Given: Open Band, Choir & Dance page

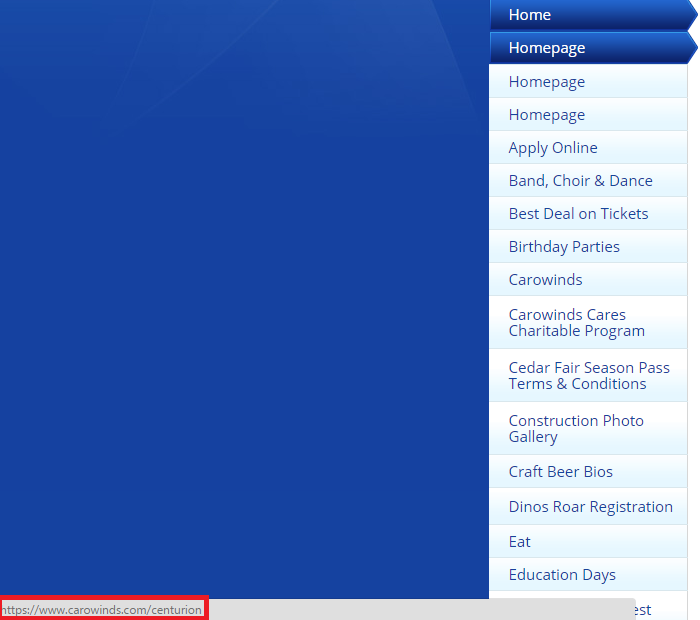Looking at the screenshot, I should click(580, 181).
